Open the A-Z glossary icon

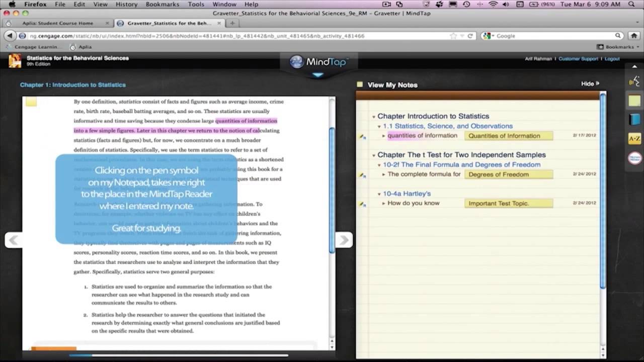[x=634, y=139]
